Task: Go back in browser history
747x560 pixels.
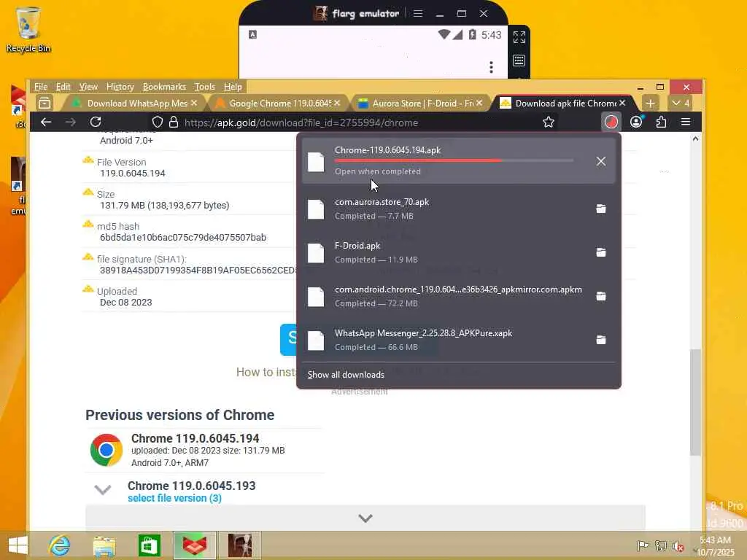Action: [46, 122]
